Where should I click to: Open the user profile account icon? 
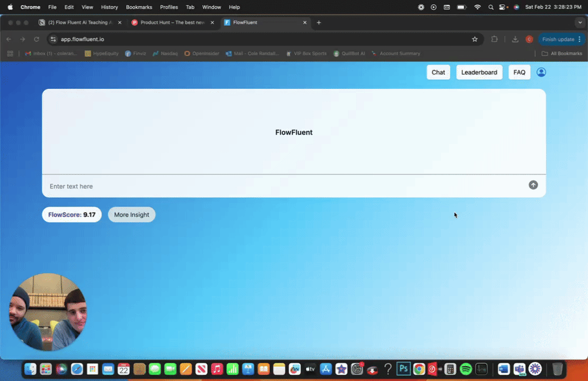click(x=541, y=72)
